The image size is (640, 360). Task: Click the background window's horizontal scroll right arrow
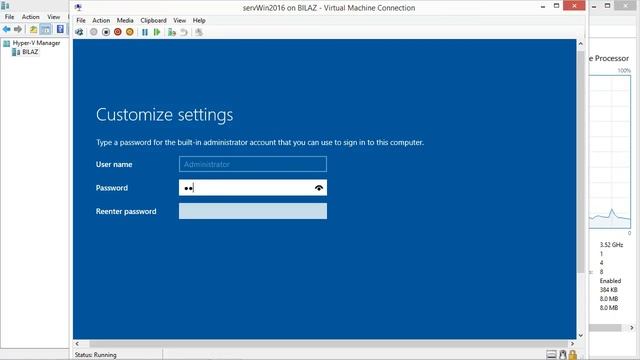coord(631,327)
